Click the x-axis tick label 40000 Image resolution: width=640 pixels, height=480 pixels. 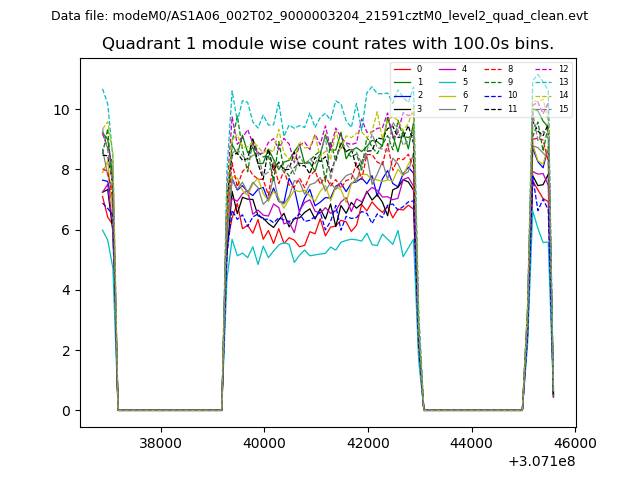[x=263, y=443]
